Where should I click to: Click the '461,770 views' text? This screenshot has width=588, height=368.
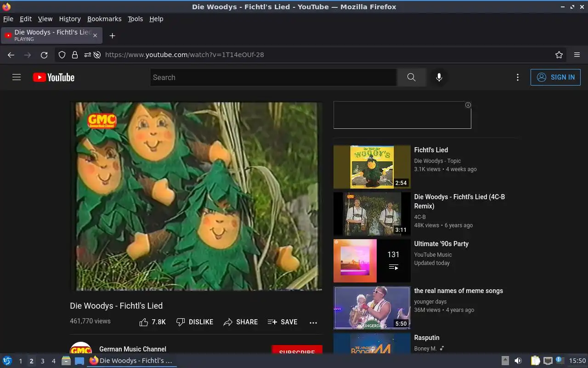[x=90, y=321]
